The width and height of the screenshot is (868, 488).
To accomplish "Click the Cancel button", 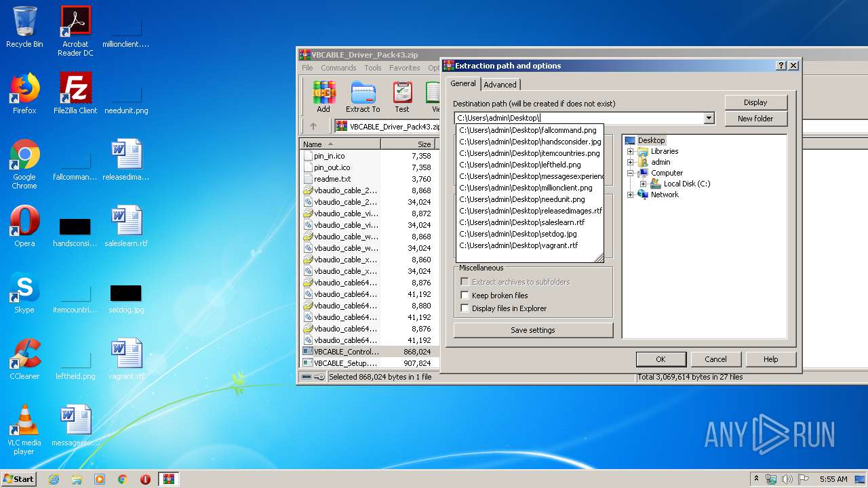I will (x=715, y=359).
